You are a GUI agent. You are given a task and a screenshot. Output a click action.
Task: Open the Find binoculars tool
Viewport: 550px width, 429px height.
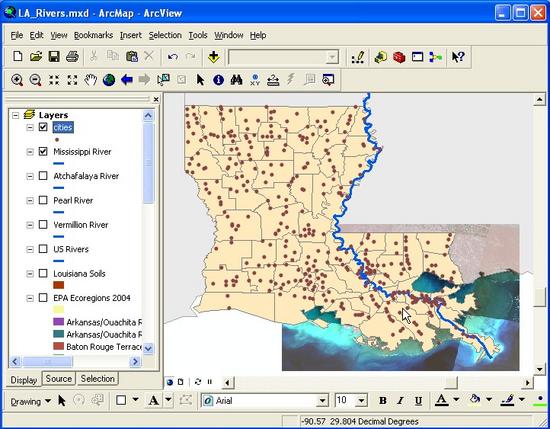pyautogui.click(x=236, y=80)
